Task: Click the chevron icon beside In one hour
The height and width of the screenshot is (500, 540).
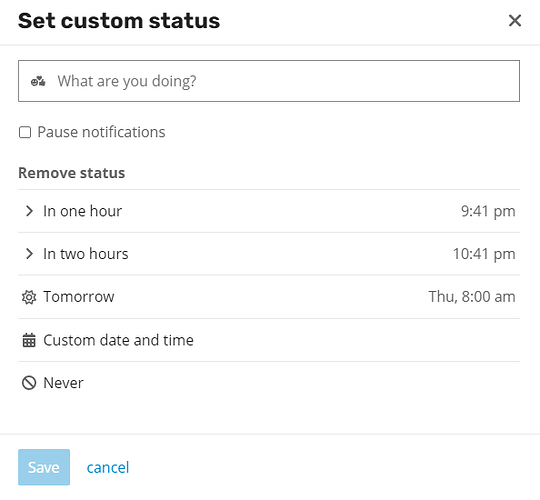Action: [x=29, y=211]
